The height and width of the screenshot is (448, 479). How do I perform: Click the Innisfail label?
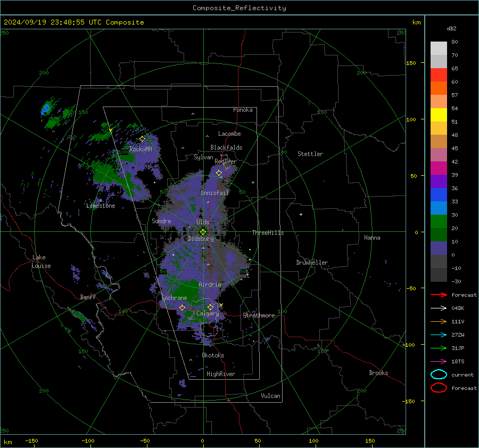coord(215,193)
